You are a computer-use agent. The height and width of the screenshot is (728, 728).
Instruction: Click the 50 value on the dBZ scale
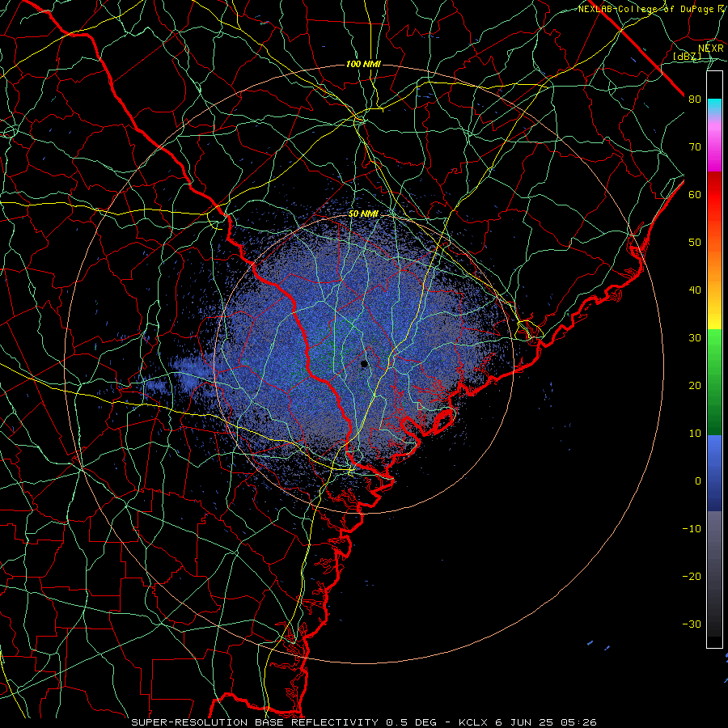tap(695, 243)
